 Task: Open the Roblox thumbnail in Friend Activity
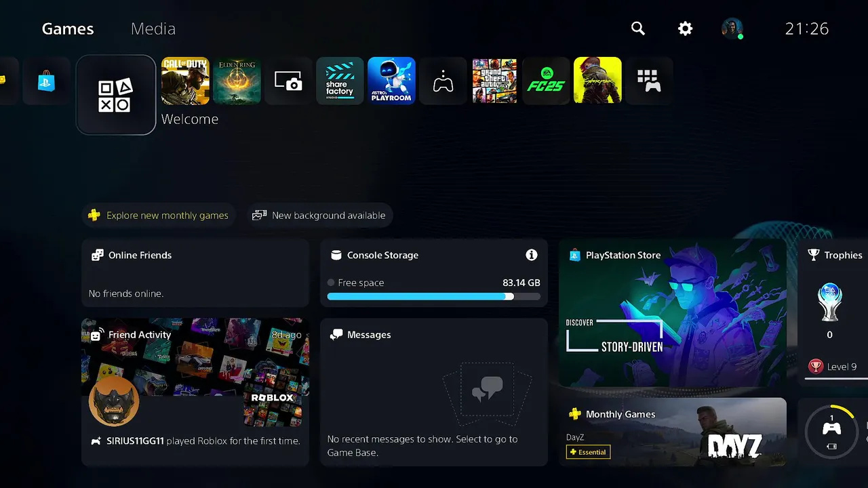(x=273, y=399)
